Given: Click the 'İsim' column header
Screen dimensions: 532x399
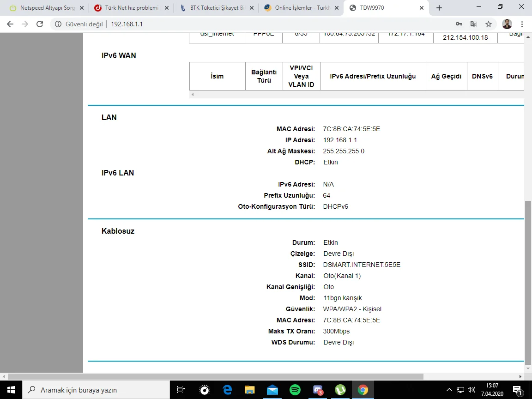Looking at the screenshot, I should (217, 76).
